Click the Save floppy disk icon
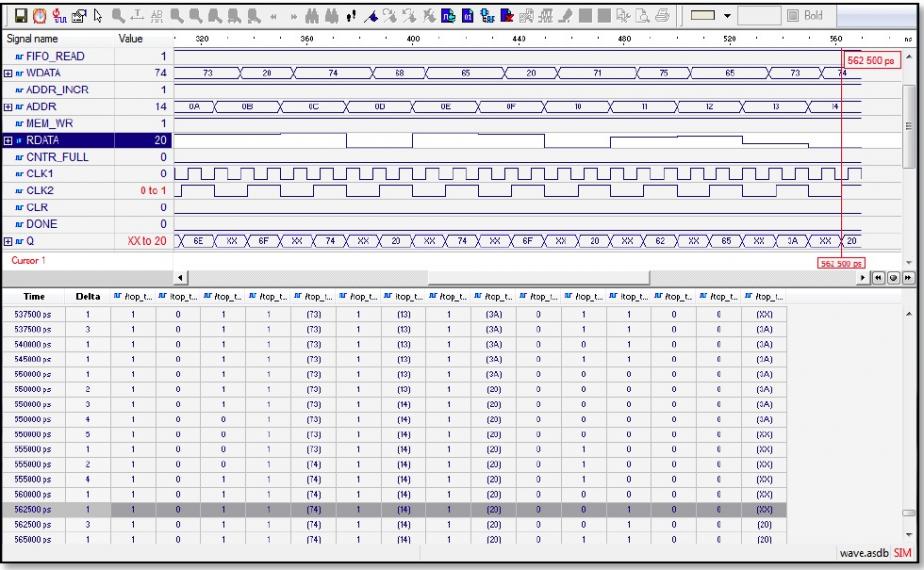This screenshot has width=924, height=570. (x=21, y=16)
